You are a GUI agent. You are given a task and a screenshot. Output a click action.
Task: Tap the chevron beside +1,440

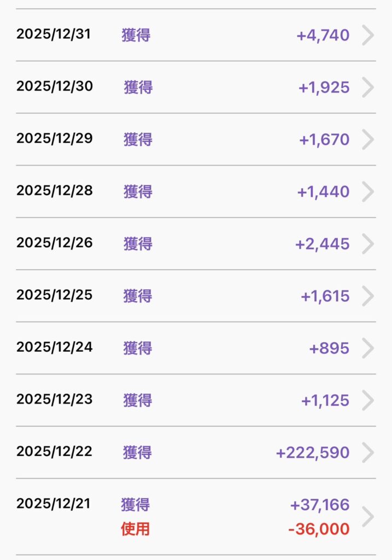coord(368,192)
